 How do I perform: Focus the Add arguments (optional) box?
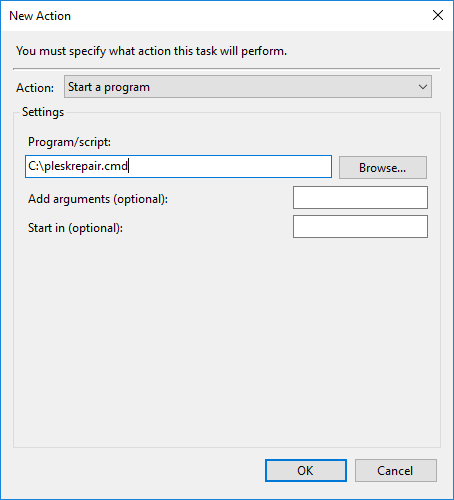pos(360,198)
